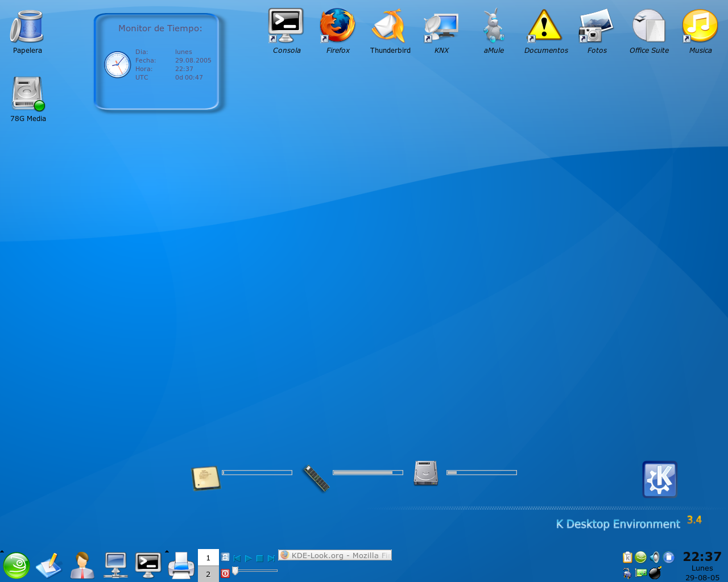Launch the terminal icon in the panel
The image size is (728, 582).
pos(148,566)
